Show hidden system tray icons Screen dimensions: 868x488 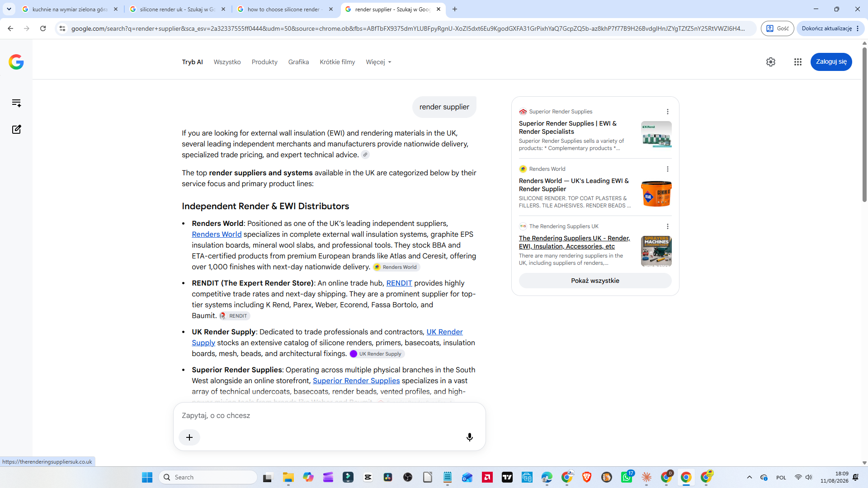(x=750, y=477)
